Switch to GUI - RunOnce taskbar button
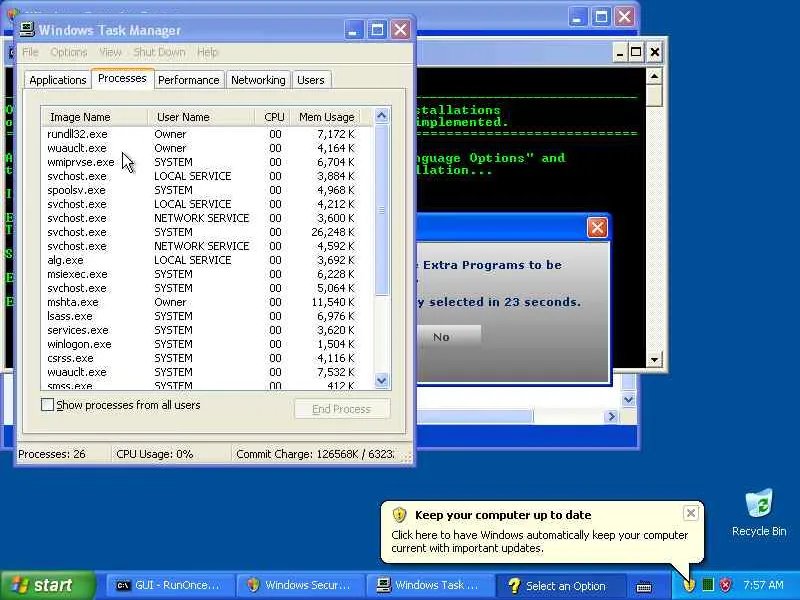 pyautogui.click(x=170, y=586)
